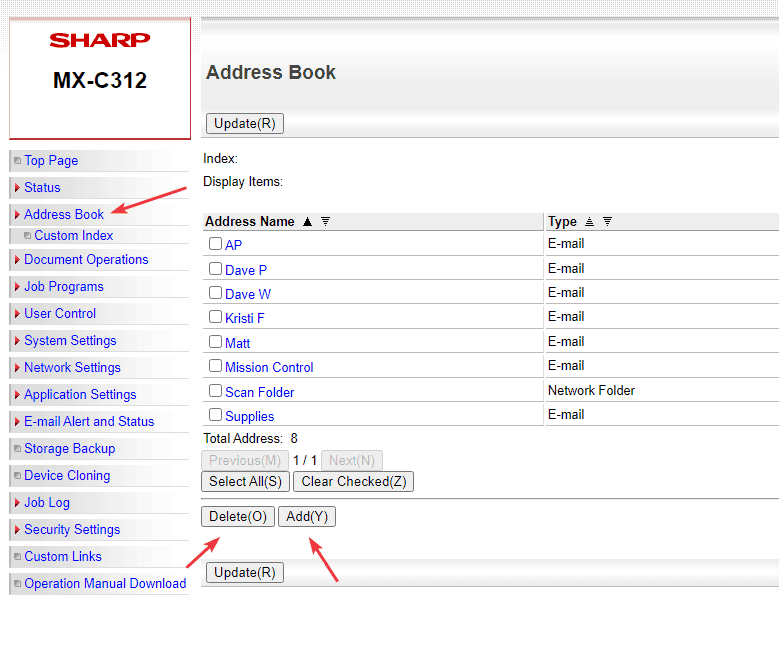
Task: Click the square bullet beside Top Page
Action: coord(17,161)
